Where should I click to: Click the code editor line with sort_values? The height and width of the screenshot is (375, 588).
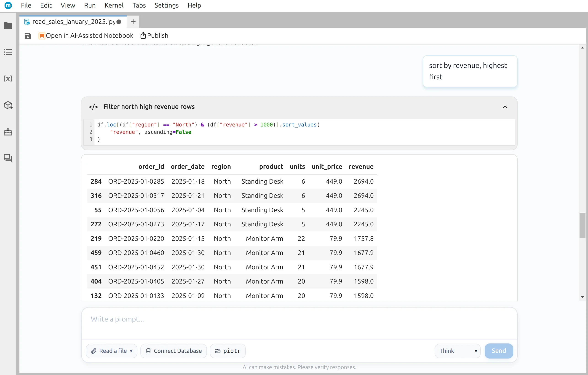(208, 125)
